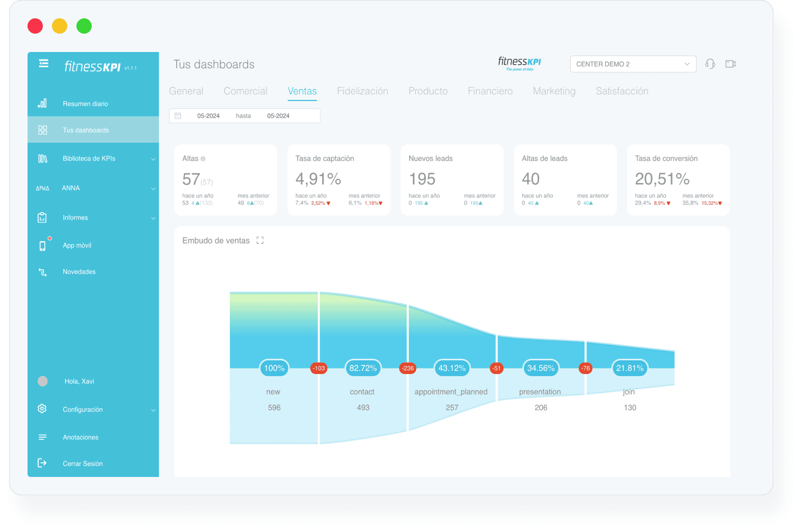Click the red -76 drop-off marker

click(585, 368)
